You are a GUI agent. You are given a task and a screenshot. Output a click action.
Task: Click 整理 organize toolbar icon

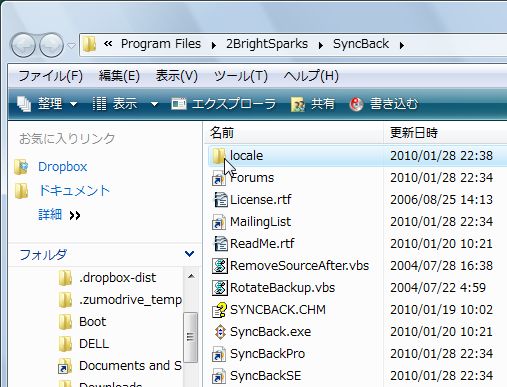pyautogui.click(x=24, y=104)
